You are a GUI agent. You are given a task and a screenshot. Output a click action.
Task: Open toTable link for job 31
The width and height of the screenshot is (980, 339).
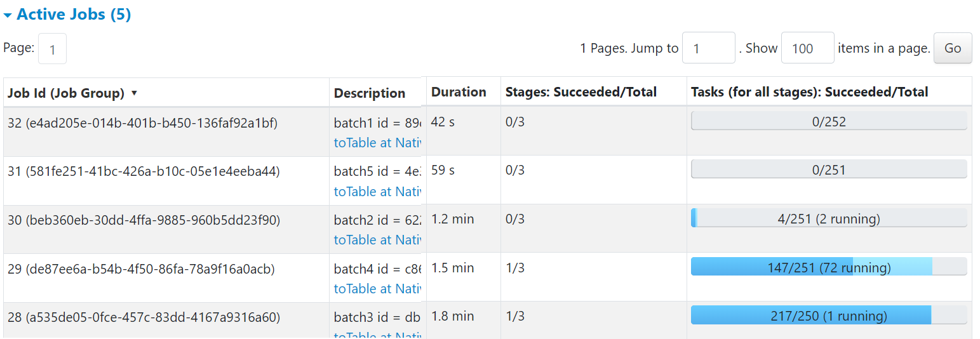[377, 191]
